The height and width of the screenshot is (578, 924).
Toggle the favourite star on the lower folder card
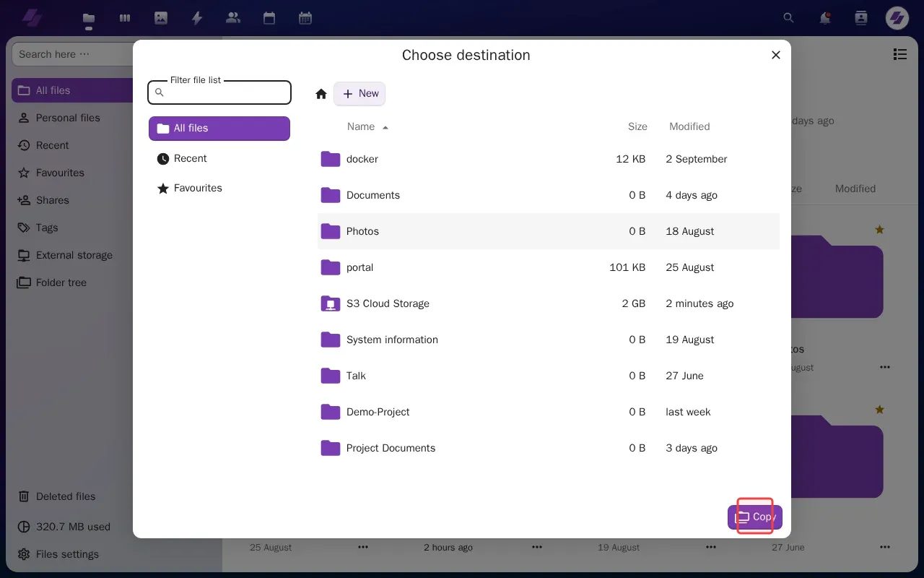click(879, 410)
